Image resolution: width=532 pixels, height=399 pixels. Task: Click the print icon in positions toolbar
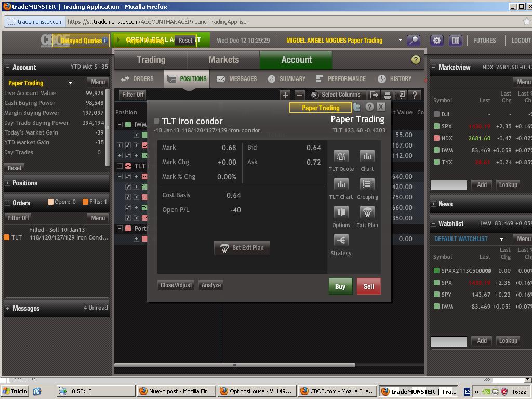click(387, 95)
